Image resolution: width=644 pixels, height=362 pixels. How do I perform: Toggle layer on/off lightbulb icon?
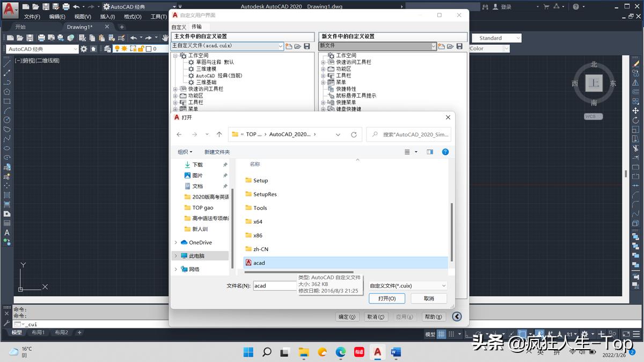(117, 49)
